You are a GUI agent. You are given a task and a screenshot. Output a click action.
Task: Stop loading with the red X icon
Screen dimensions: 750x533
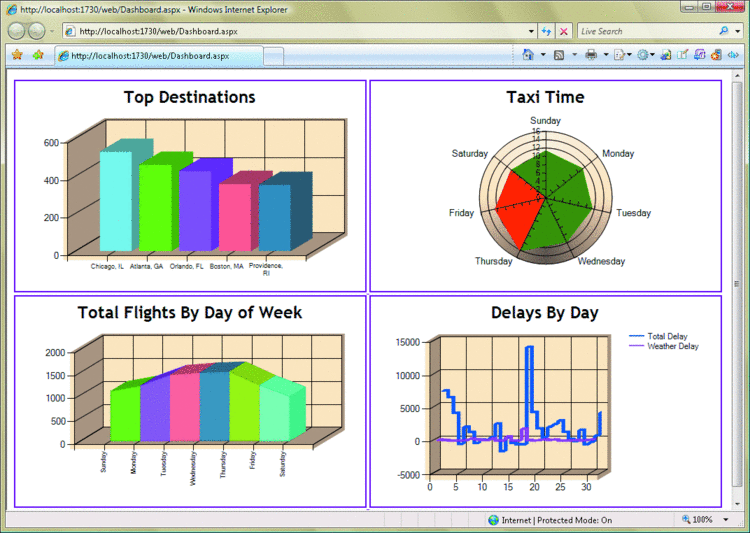coord(563,32)
